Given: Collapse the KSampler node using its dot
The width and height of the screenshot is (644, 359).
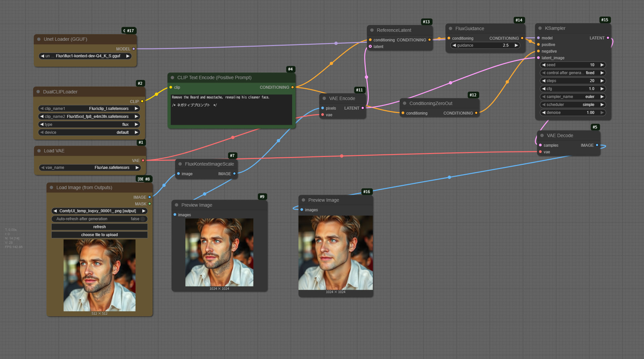Looking at the screenshot, I should point(540,28).
